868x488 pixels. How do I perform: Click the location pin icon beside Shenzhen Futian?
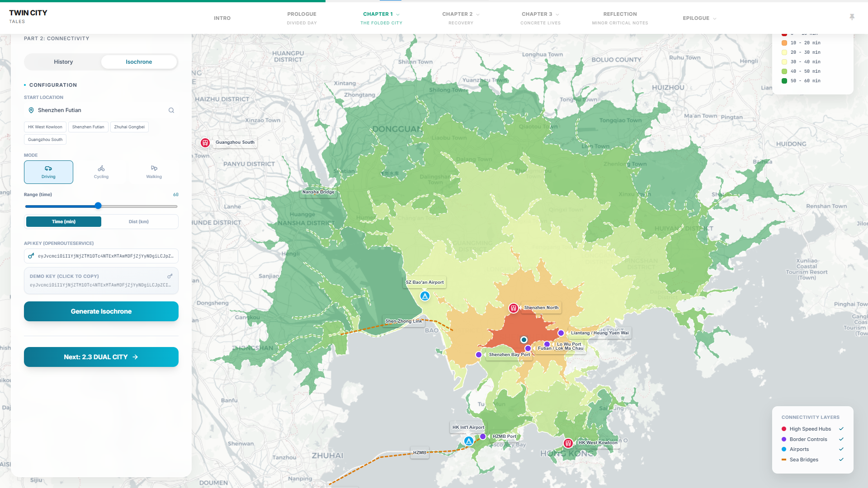(31, 110)
